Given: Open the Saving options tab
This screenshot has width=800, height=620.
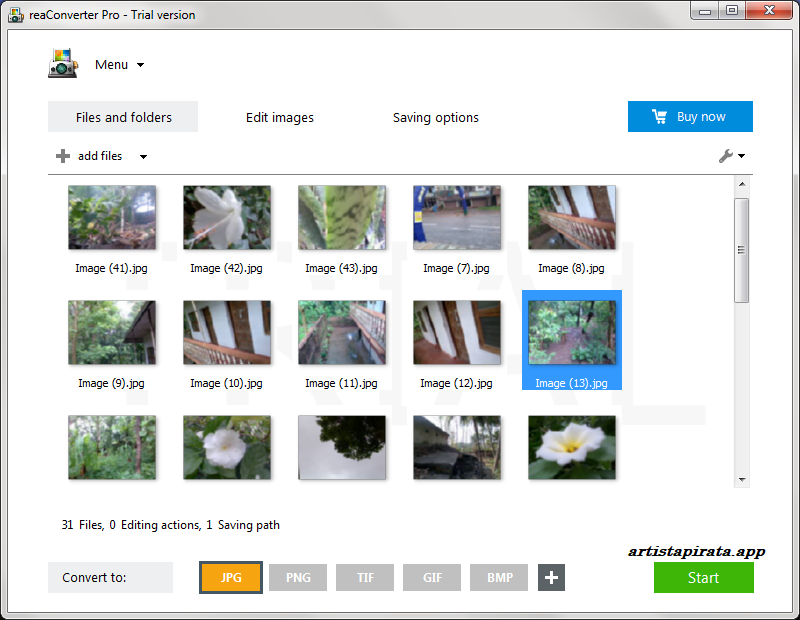Looking at the screenshot, I should [435, 117].
